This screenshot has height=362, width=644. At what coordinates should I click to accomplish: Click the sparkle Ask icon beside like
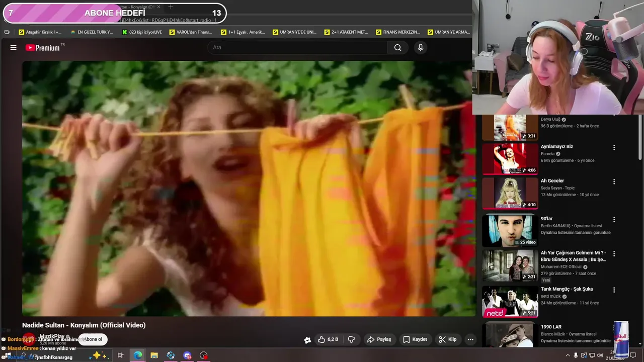(x=307, y=340)
